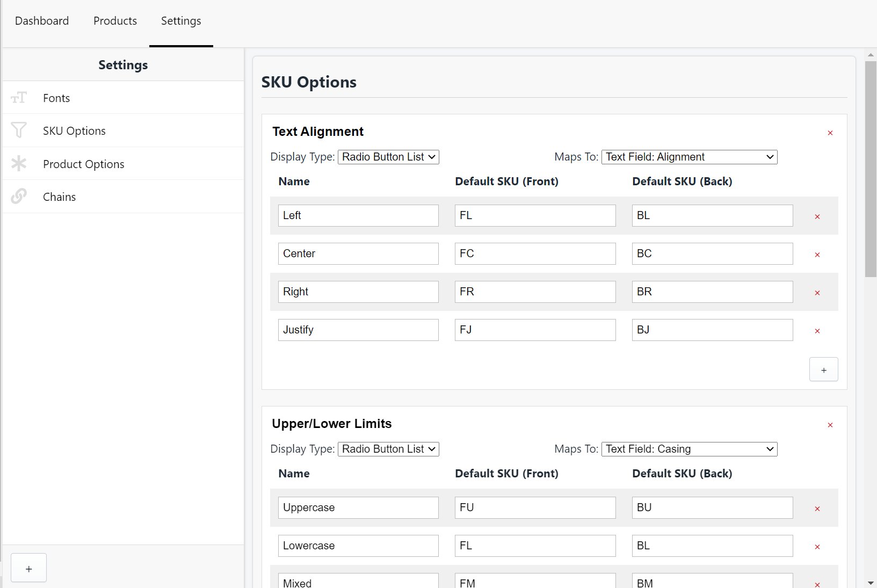Expand Maps To dropdown showing Text Field: Casing
Screen dimensions: 877x588
click(689, 449)
